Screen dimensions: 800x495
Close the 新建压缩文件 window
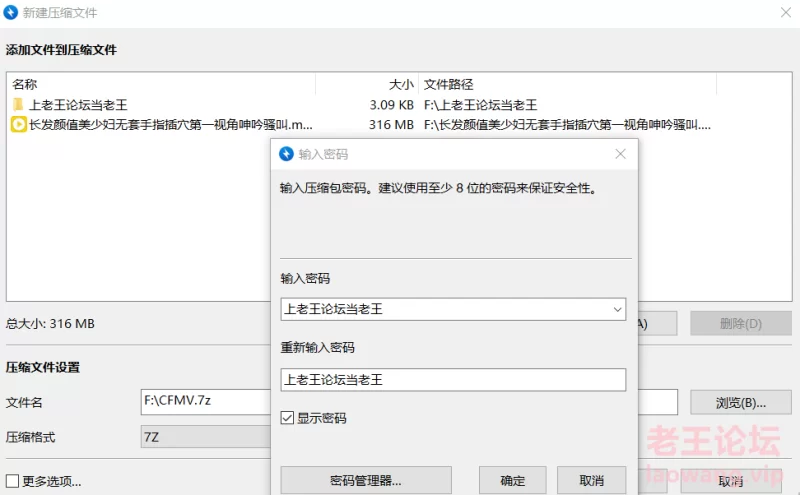click(785, 13)
